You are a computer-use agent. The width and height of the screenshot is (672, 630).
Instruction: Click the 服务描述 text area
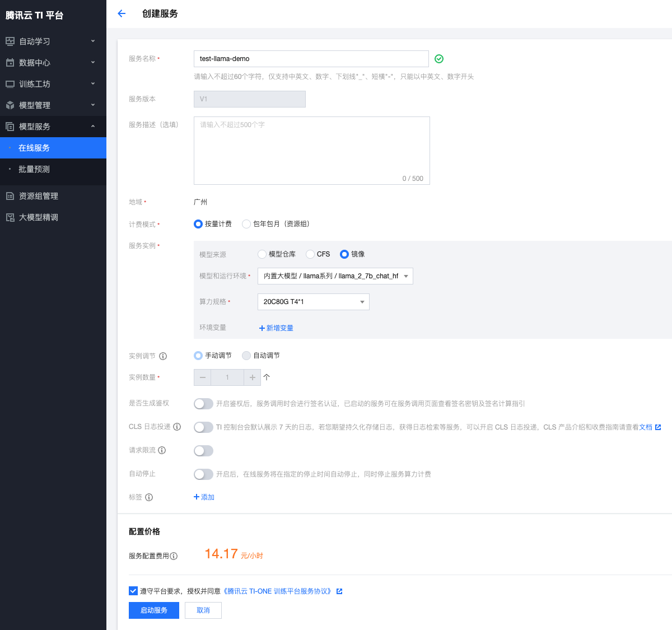(311, 150)
